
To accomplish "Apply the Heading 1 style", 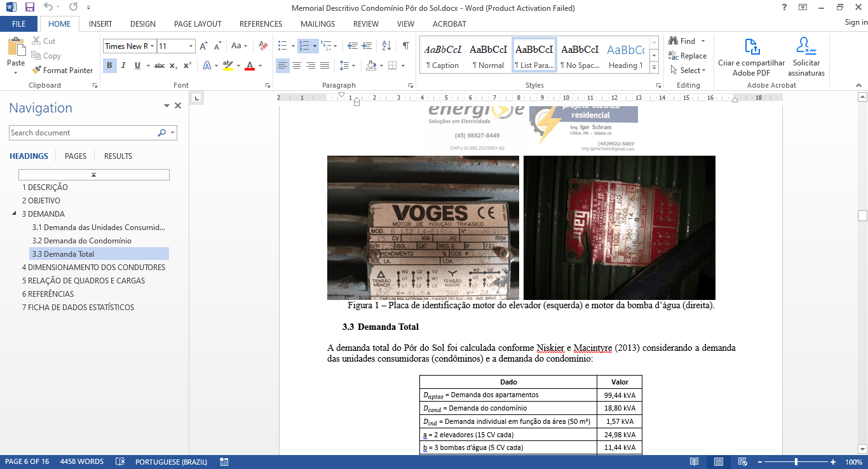I will coord(625,55).
